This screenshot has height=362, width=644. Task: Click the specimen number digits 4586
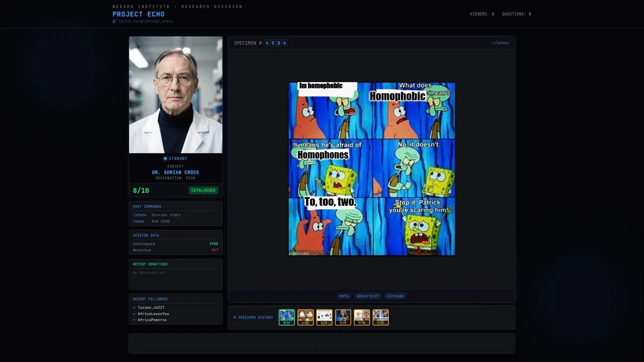click(276, 43)
